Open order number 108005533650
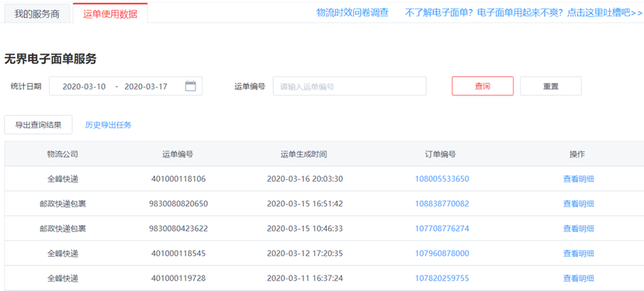This screenshot has width=644, height=291. pyautogui.click(x=442, y=178)
